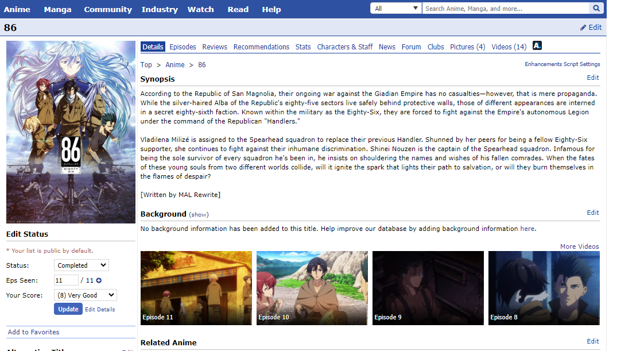Viewport: 644px width, 351px height.
Task: Open the Episode 11 video thumbnail
Action: [x=196, y=288]
